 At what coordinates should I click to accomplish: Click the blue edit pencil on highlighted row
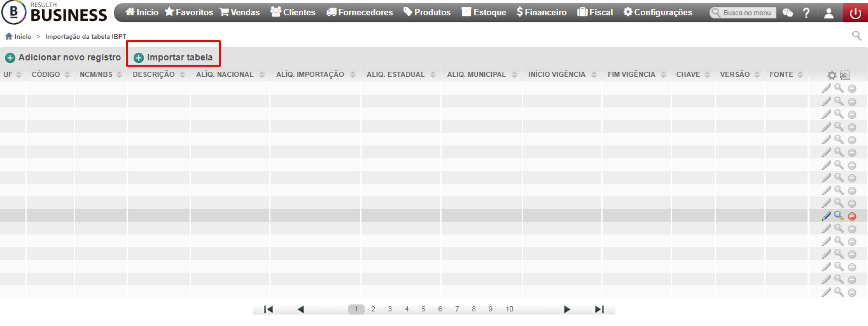pos(826,216)
